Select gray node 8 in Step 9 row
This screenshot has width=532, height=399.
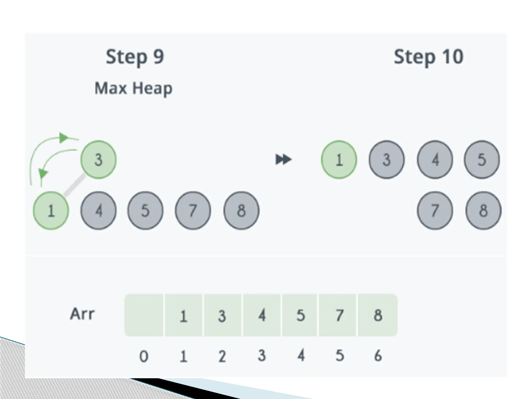tap(241, 210)
